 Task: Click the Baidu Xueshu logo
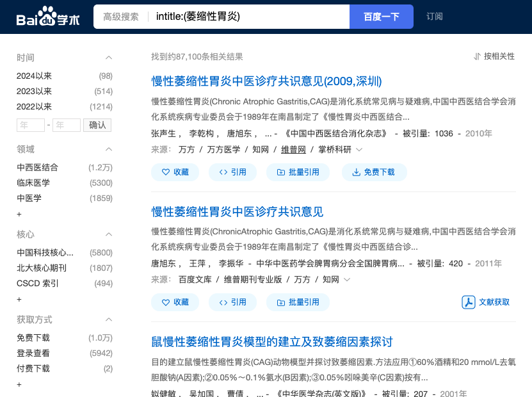[48, 17]
